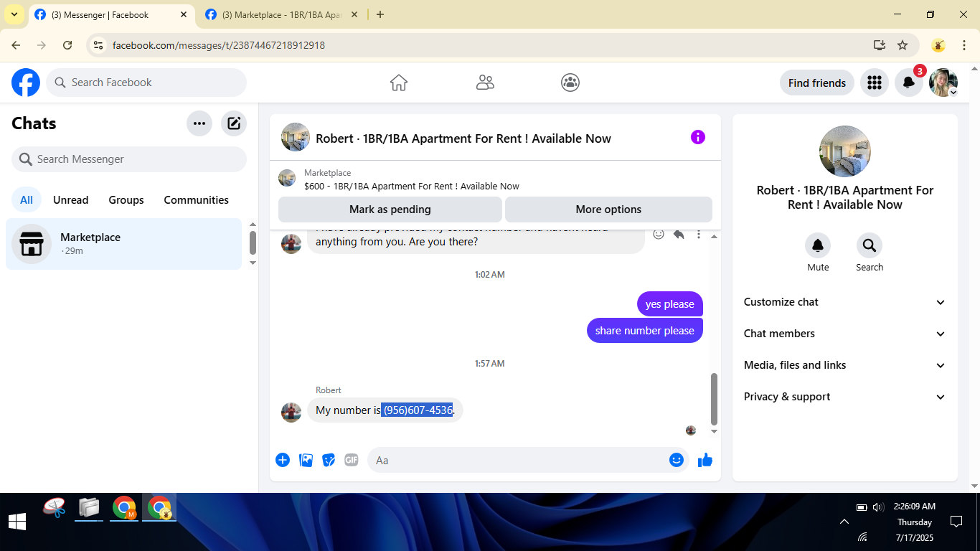Reload the page in Chrome
Viewport: 980px width, 551px height.
[x=67, y=45]
